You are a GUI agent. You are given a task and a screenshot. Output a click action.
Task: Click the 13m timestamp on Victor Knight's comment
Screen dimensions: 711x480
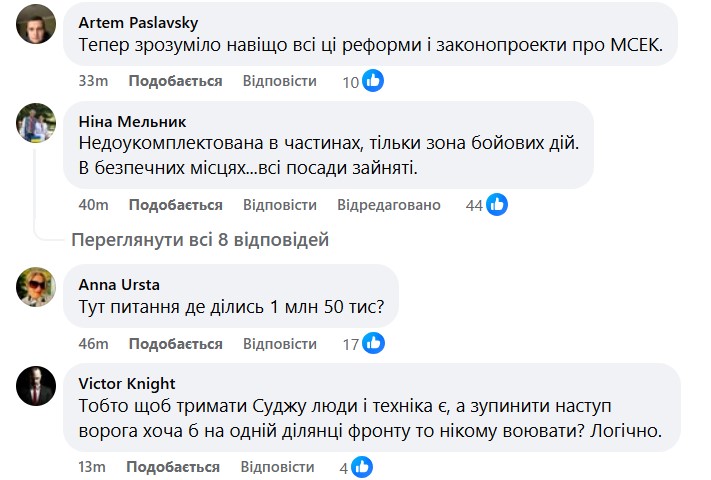[x=92, y=467]
